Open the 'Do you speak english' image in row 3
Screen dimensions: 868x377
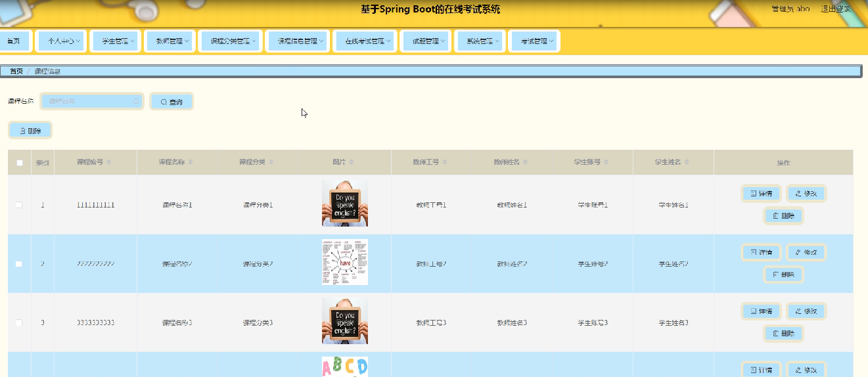[x=345, y=321]
